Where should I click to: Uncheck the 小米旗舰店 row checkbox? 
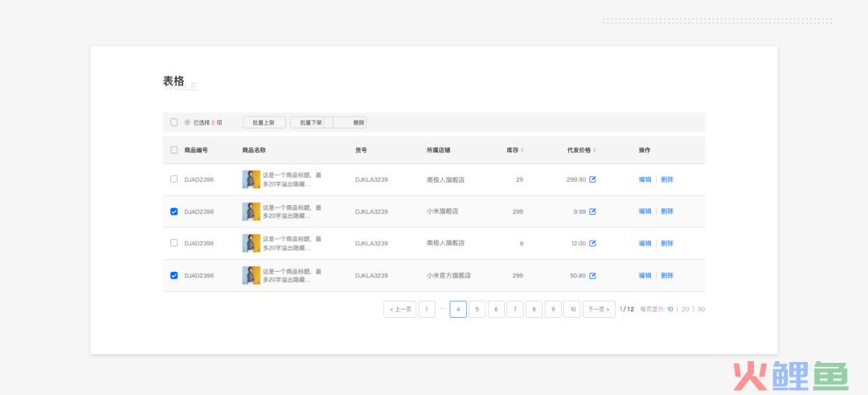click(174, 212)
